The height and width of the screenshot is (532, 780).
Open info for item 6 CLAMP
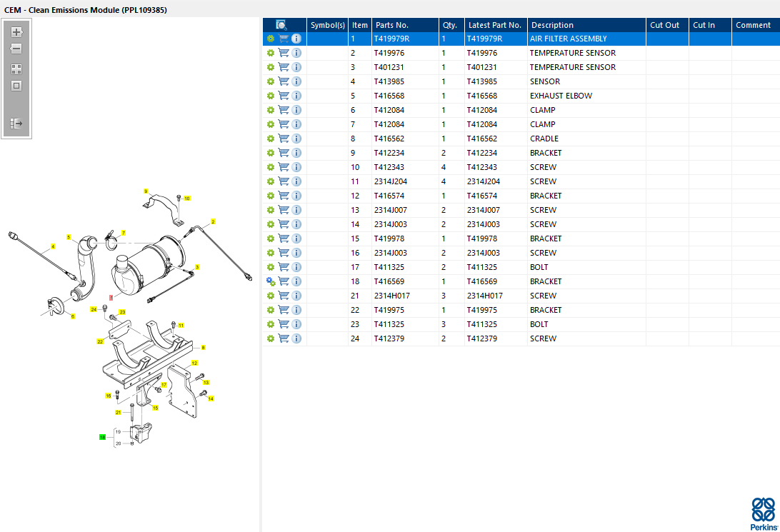click(x=296, y=110)
